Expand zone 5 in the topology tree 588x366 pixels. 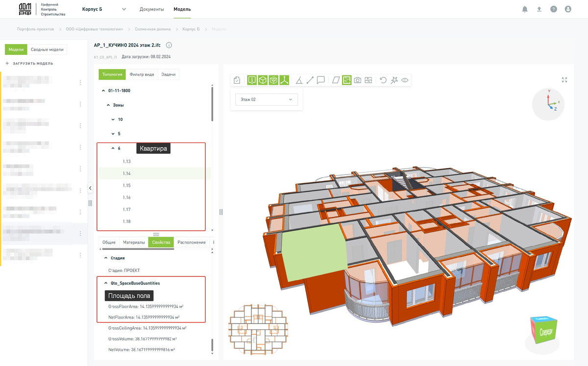coord(113,134)
